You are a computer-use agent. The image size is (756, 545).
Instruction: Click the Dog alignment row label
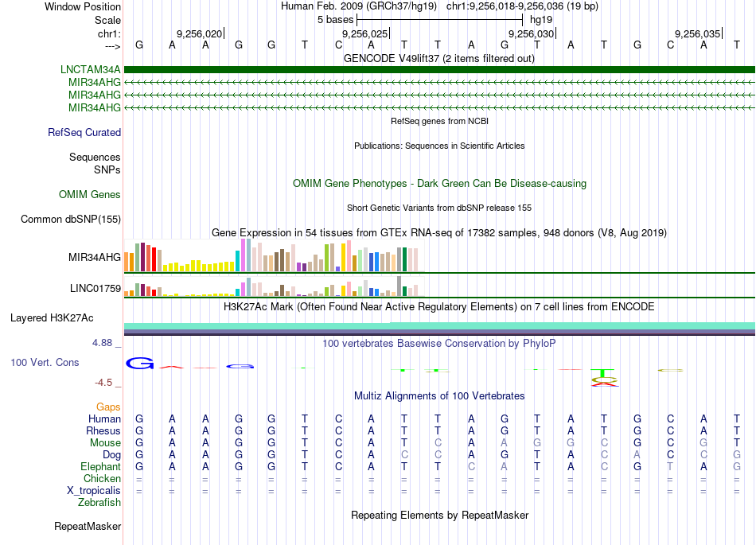click(111, 455)
